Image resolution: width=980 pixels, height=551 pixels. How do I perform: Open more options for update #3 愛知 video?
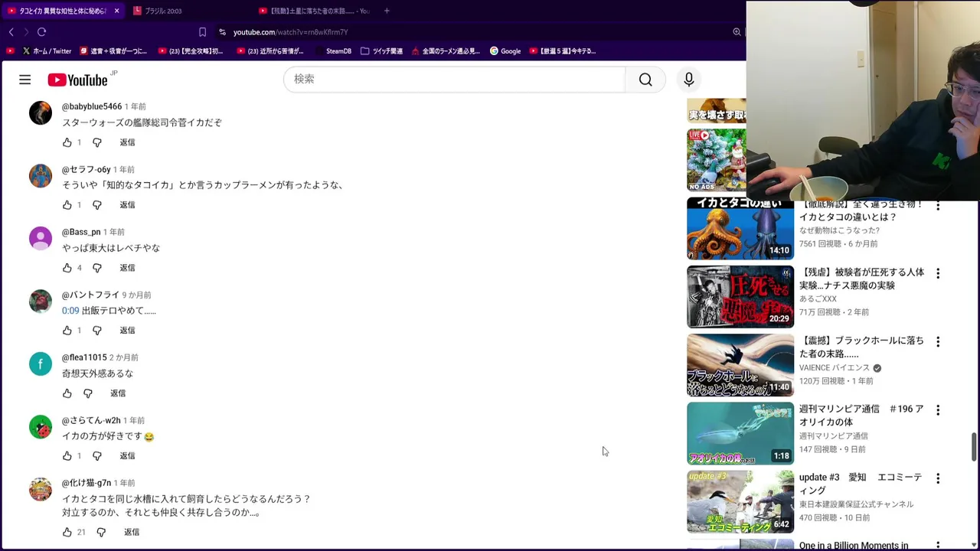click(938, 478)
